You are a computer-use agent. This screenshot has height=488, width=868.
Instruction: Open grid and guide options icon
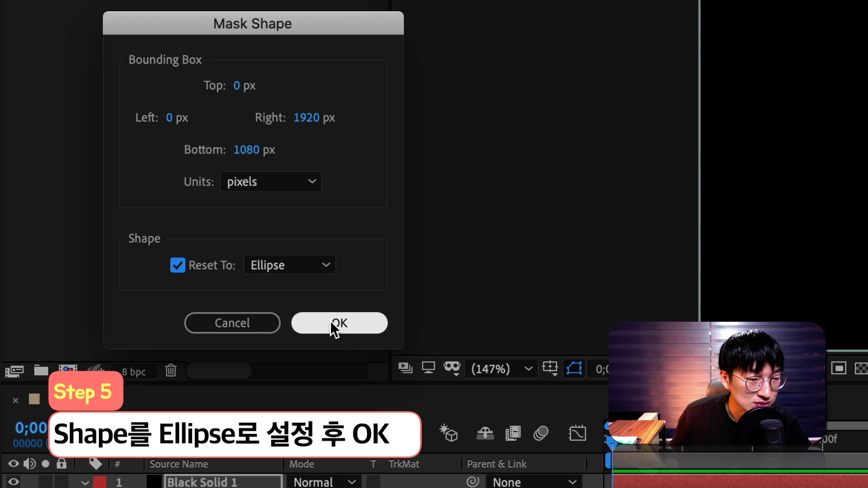[550, 368]
